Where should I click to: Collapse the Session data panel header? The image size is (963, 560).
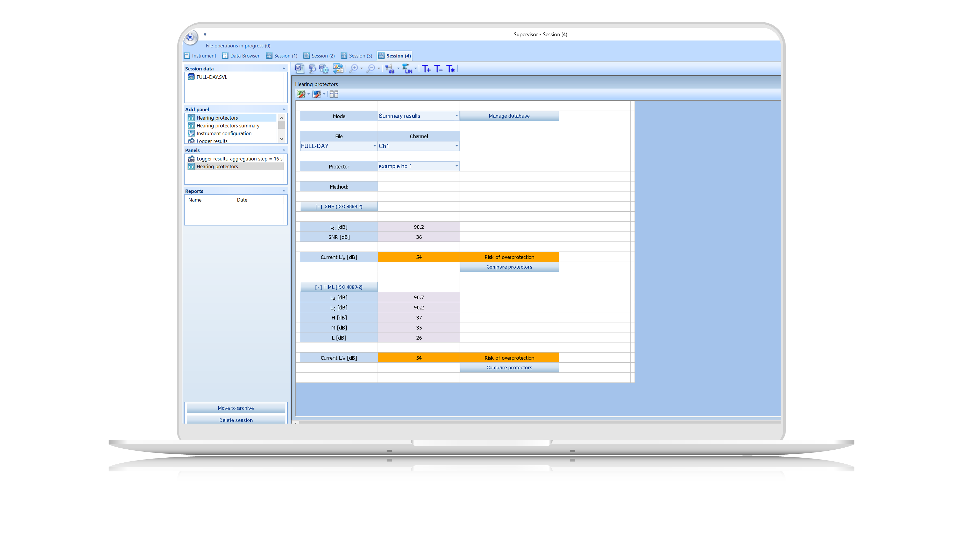click(283, 68)
